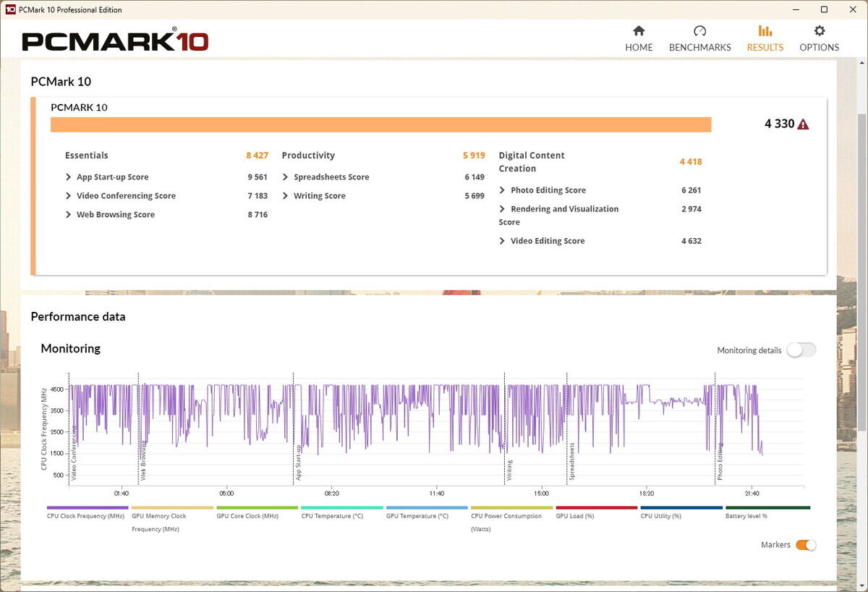Click the Video Conferencing chart marker

tap(74, 453)
